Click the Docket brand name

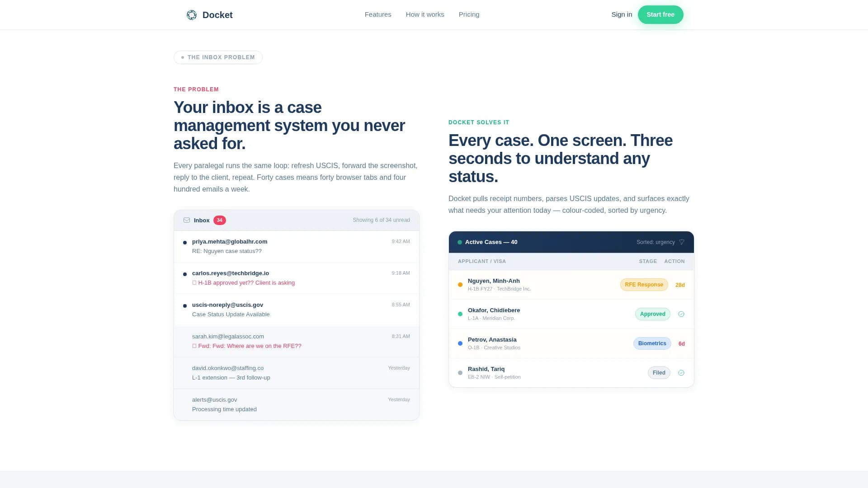coord(217,15)
